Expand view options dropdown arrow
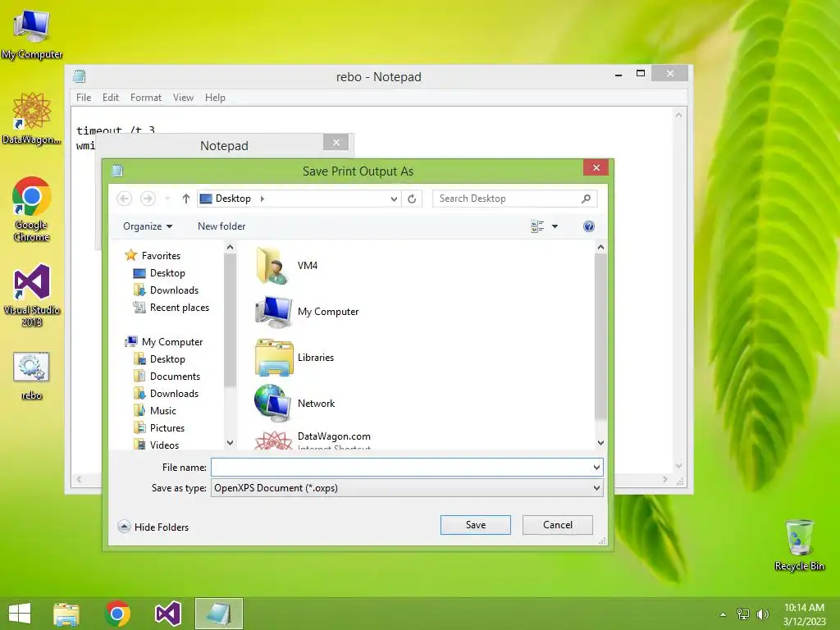The image size is (840, 630). coord(555,226)
